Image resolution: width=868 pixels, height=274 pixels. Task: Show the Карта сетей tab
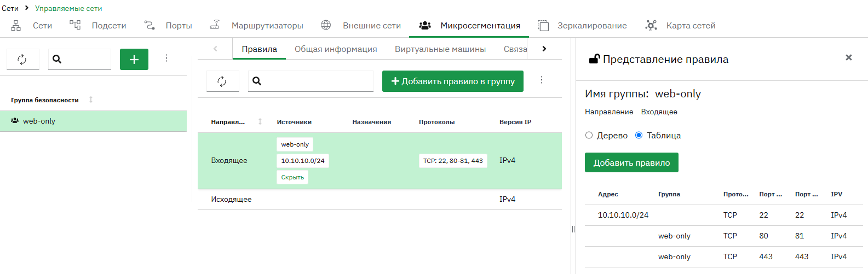click(680, 26)
